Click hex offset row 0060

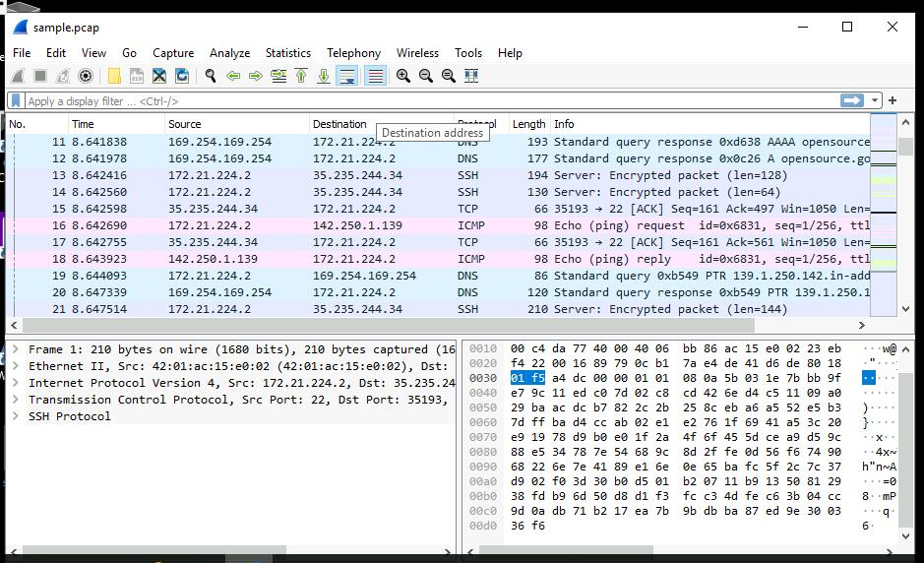click(483, 422)
